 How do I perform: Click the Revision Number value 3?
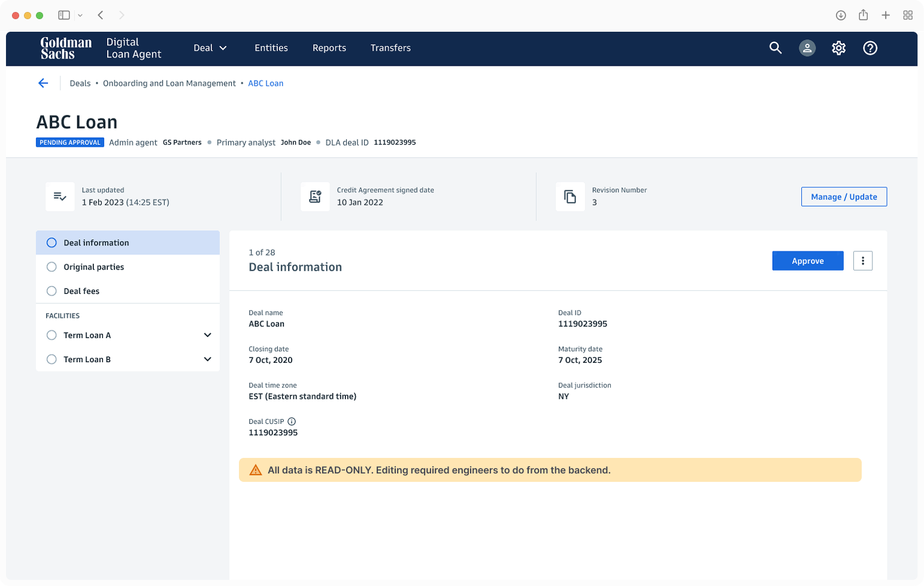[595, 202]
